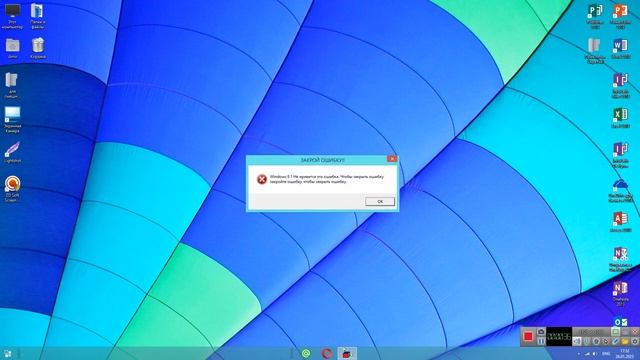Screen dimensions: 640x360
Task: Toggle the webcam overlay in recorder toolbar
Action: (596, 341)
